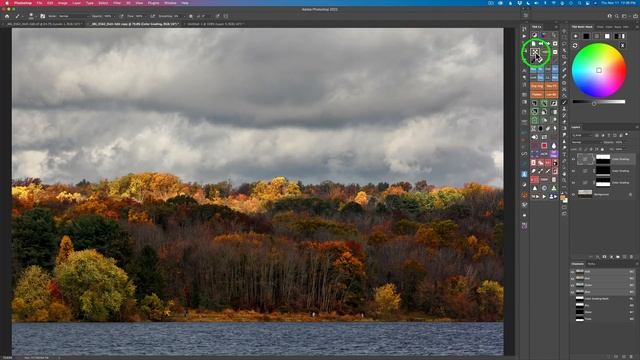Open the Brush Settings panel icon
Screen dimensions: 640x360
[42, 16]
